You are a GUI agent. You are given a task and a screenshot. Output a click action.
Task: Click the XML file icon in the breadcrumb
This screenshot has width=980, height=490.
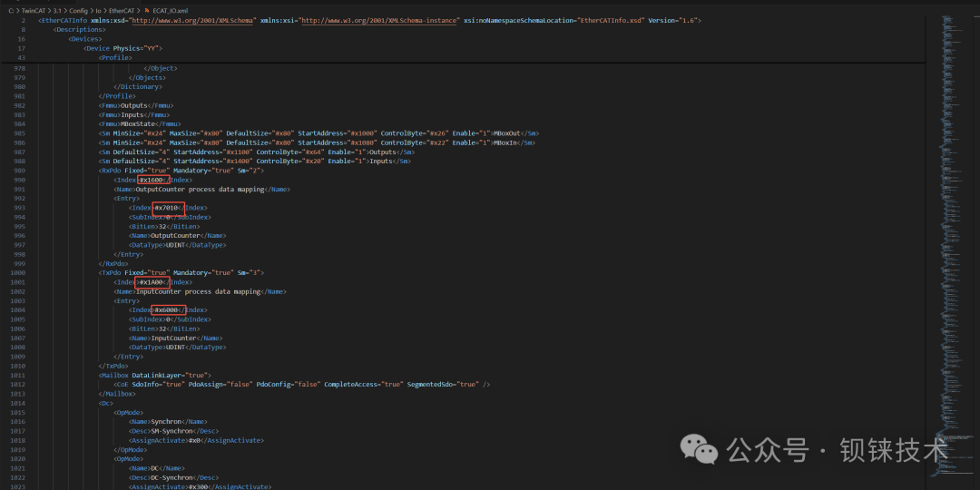[x=147, y=11]
